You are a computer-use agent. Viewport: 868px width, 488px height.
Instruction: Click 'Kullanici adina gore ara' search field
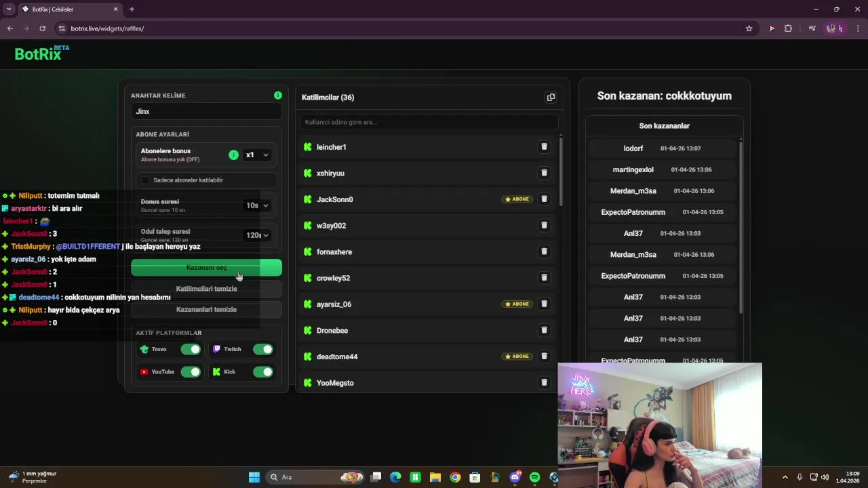click(429, 122)
